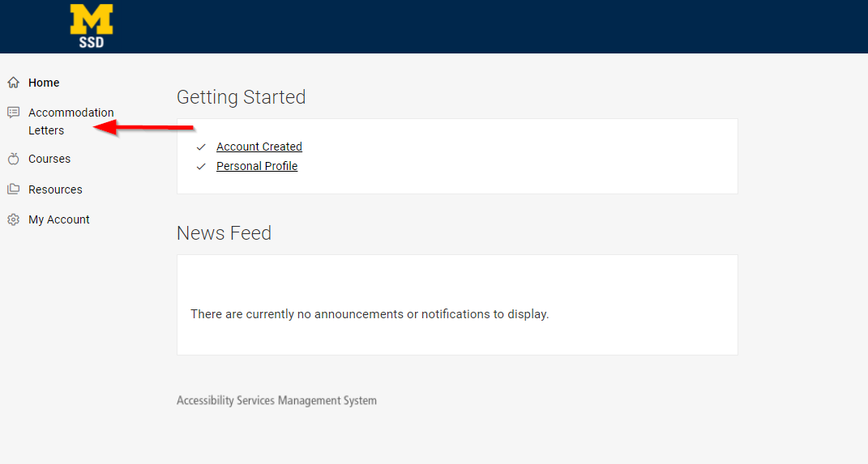Image resolution: width=868 pixels, height=464 pixels.
Task: Click the Accommodation Letters message icon
Action: point(13,113)
